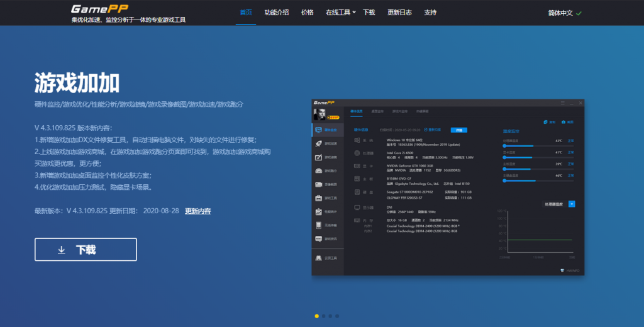The width and height of the screenshot is (644, 327).
Task: Open the 简体中文 language selector
Action: tap(565, 13)
